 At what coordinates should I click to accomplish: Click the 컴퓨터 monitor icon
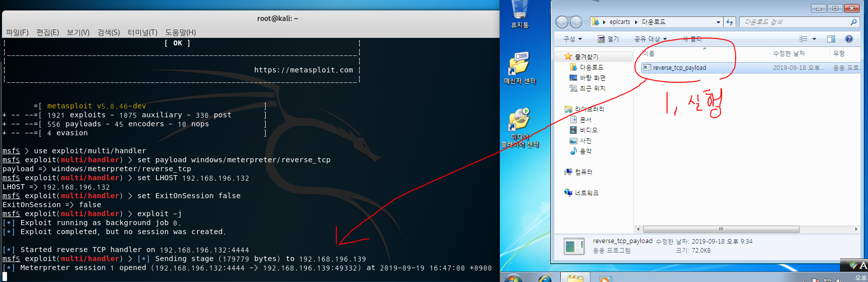pos(568,172)
